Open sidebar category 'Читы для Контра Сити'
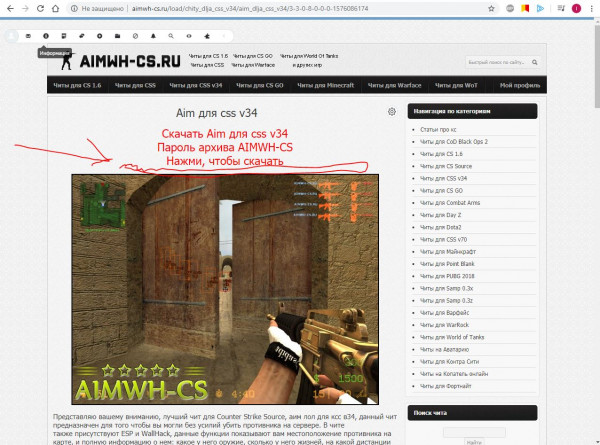The image size is (600, 445). pos(450,362)
